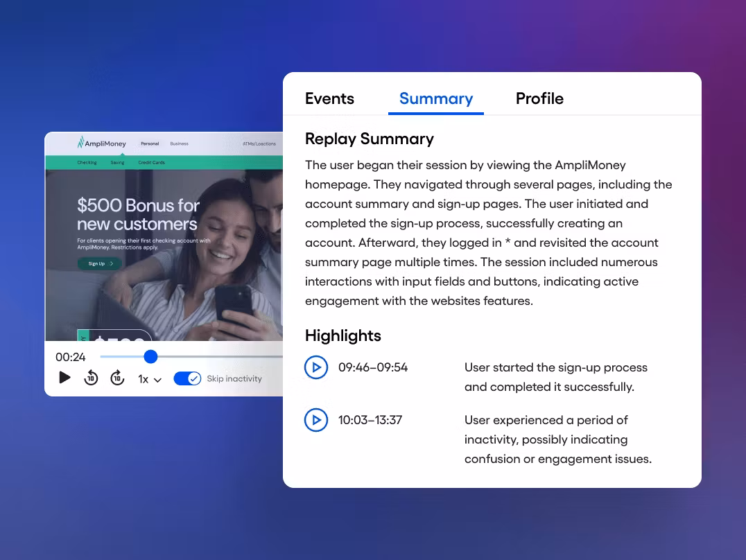Viewport: 746px width, 560px height.
Task: Play the 09:46–09:54 highlight
Action: 316,367
